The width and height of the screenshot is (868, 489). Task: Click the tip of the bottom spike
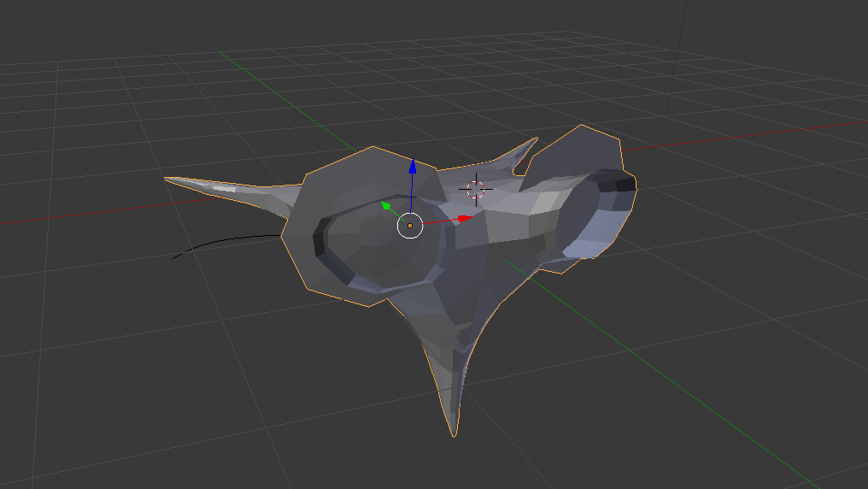(x=453, y=432)
